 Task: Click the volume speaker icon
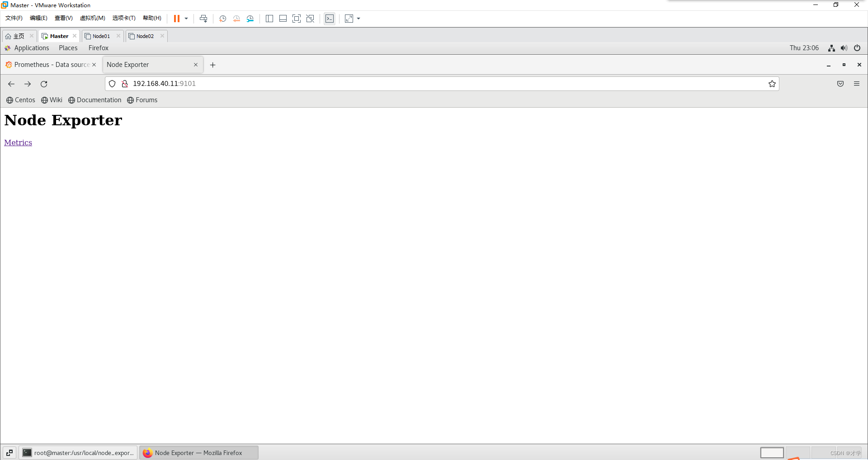coord(844,48)
